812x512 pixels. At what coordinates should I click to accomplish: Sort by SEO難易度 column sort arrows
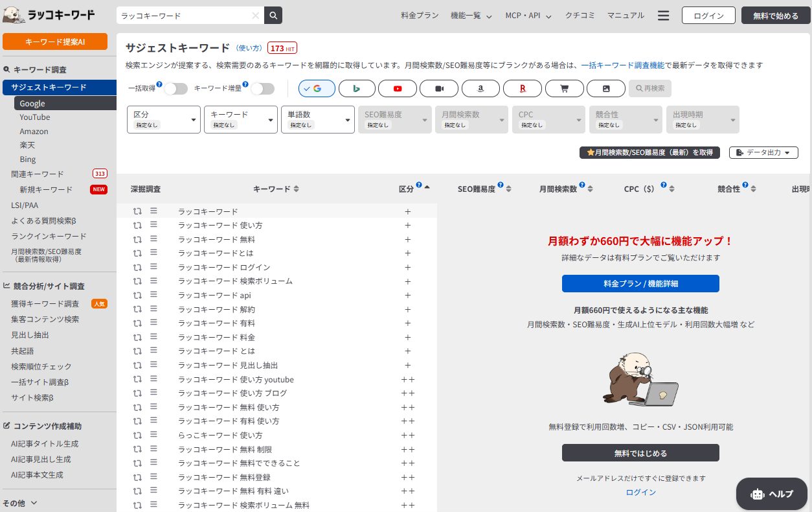coord(508,189)
